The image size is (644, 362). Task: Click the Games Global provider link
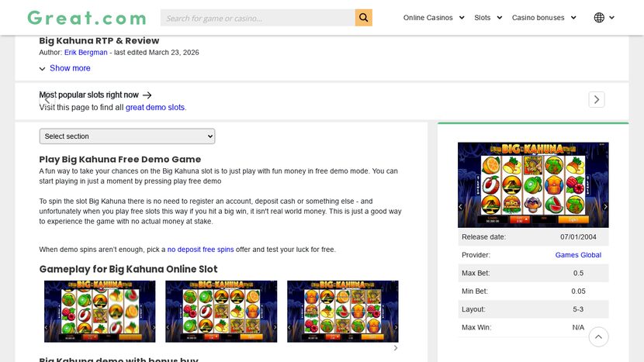pos(578,255)
